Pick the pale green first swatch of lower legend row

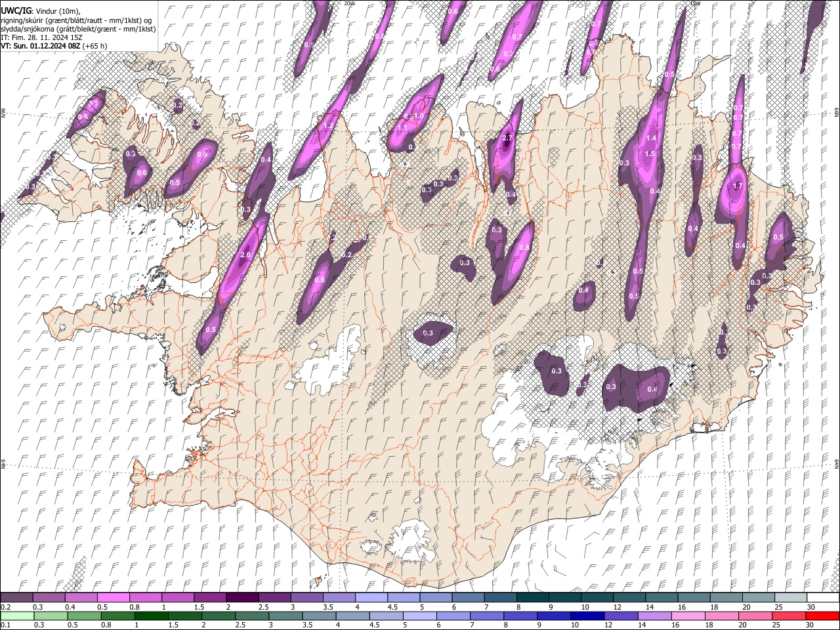pos(16,616)
